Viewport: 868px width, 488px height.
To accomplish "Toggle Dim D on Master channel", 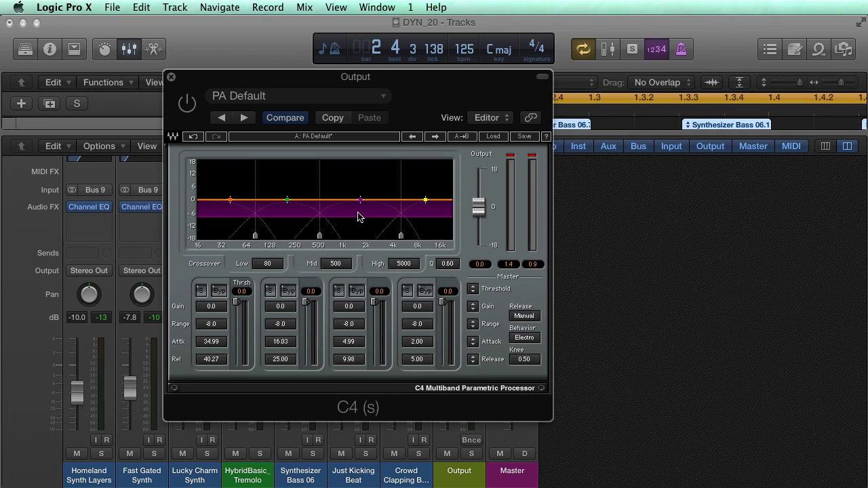I will tap(524, 453).
